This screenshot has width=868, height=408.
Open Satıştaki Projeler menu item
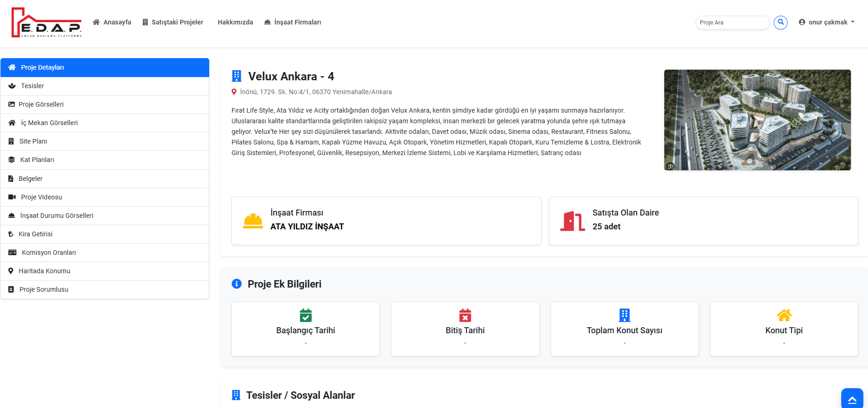point(173,22)
